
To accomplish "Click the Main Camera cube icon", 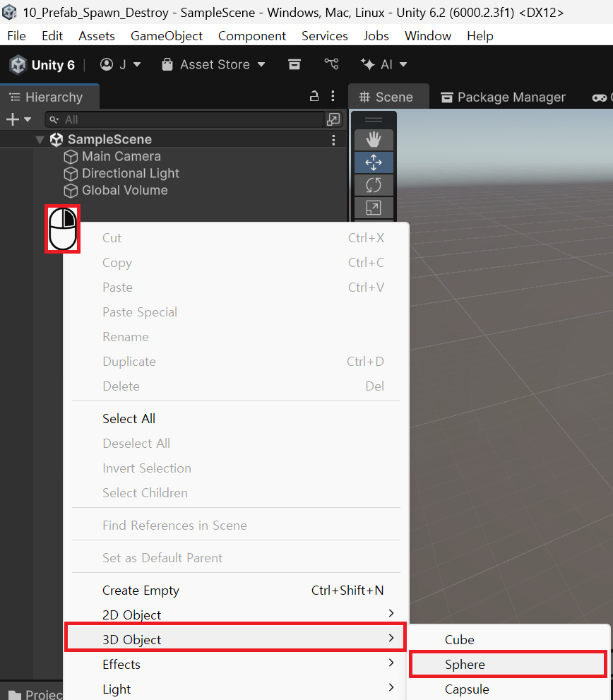I will pyautogui.click(x=71, y=157).
